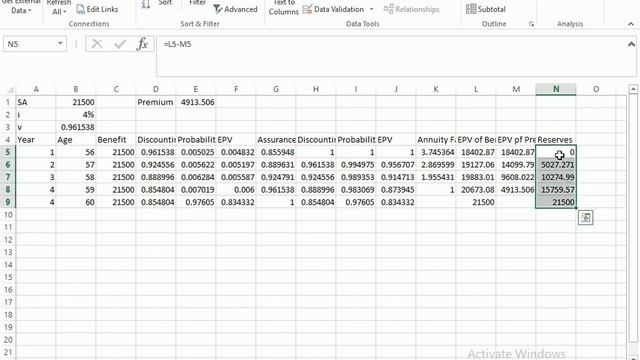The width and height of the screenshot is (640, 360).
Task: Click the Reserves header cell
Action: [x=556, y=140]
